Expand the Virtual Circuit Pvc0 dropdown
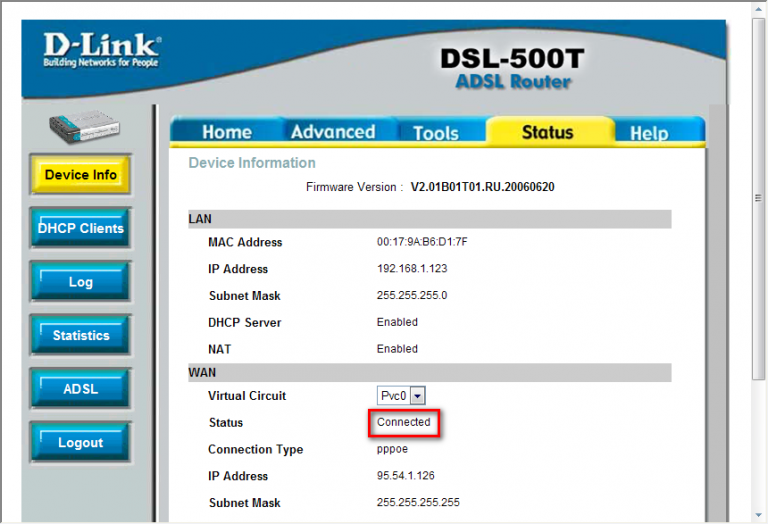This screenshot has height=524, width=768. pos(401,396)
